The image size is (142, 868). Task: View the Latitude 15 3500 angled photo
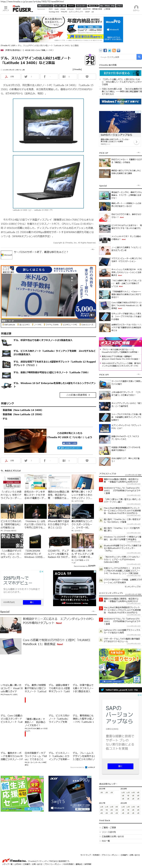point(48,181)
